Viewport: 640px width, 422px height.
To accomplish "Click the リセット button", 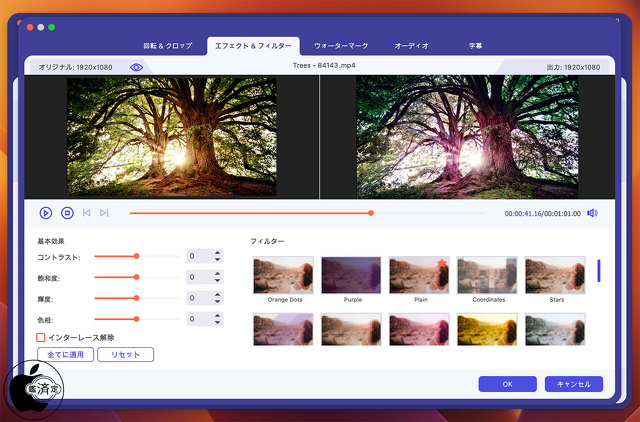I will pyautogui.click(x=126, y=355).
